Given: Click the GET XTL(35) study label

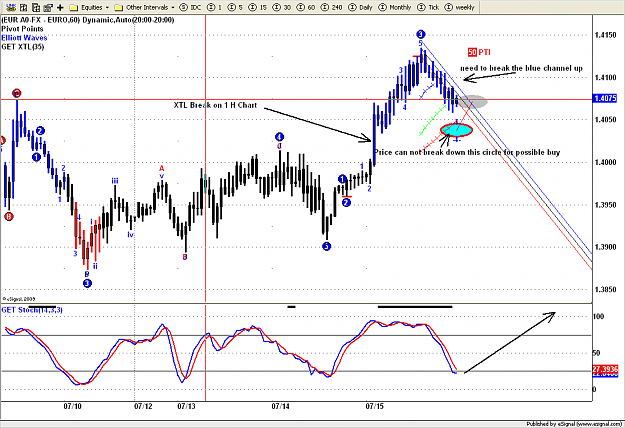Looking at the screenshot, I should (23, 47).
